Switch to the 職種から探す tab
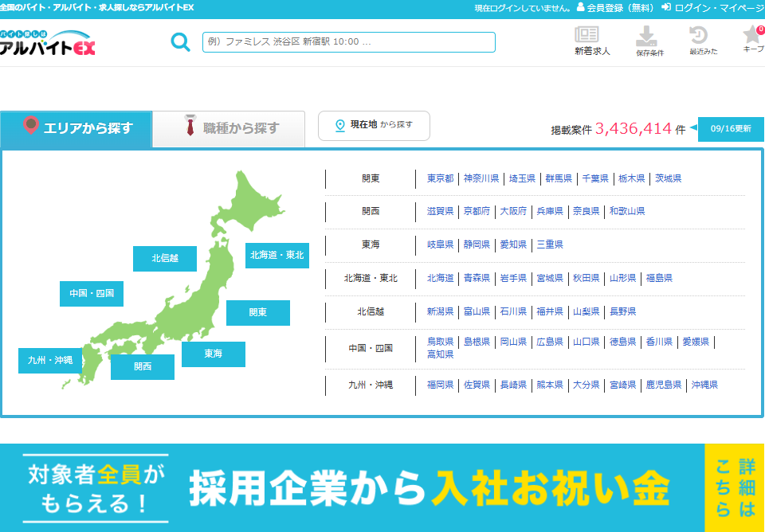This screenshot has width=765, height=532. (x=229, y=128)
